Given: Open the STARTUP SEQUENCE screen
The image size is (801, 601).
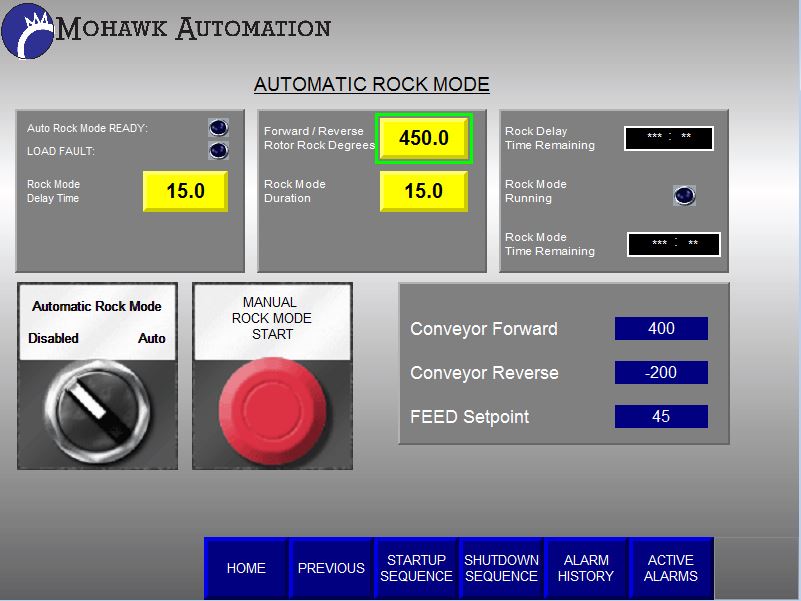Looking at the screenshot, I should pyautogui.click(x=416, y=568).
